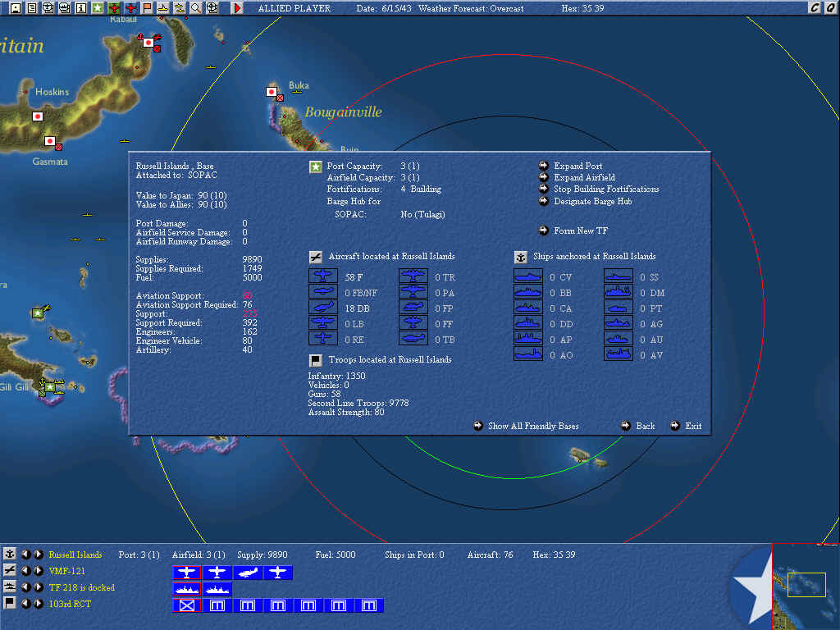Click Expand Port
The width and height of the screenshot is (840, 630).
(x=544, y=167)
